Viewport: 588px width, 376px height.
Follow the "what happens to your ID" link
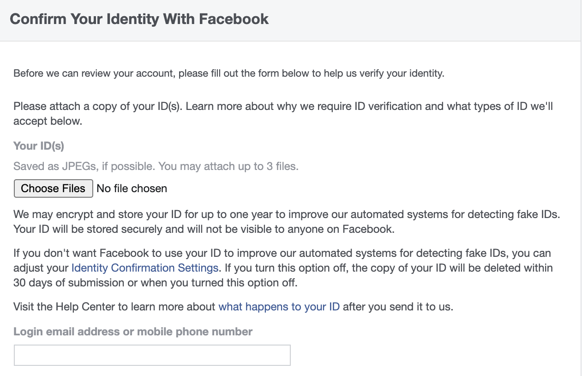(x=279, y=307)
